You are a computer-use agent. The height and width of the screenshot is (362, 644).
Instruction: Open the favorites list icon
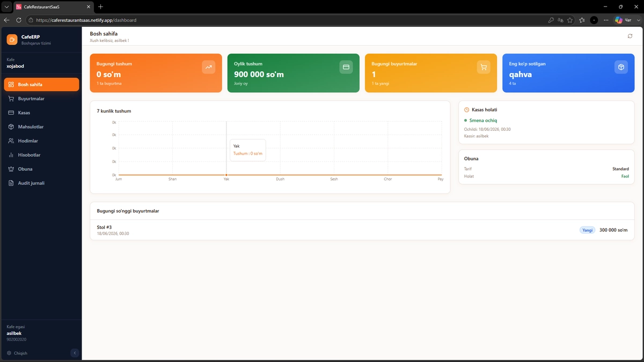582,20
